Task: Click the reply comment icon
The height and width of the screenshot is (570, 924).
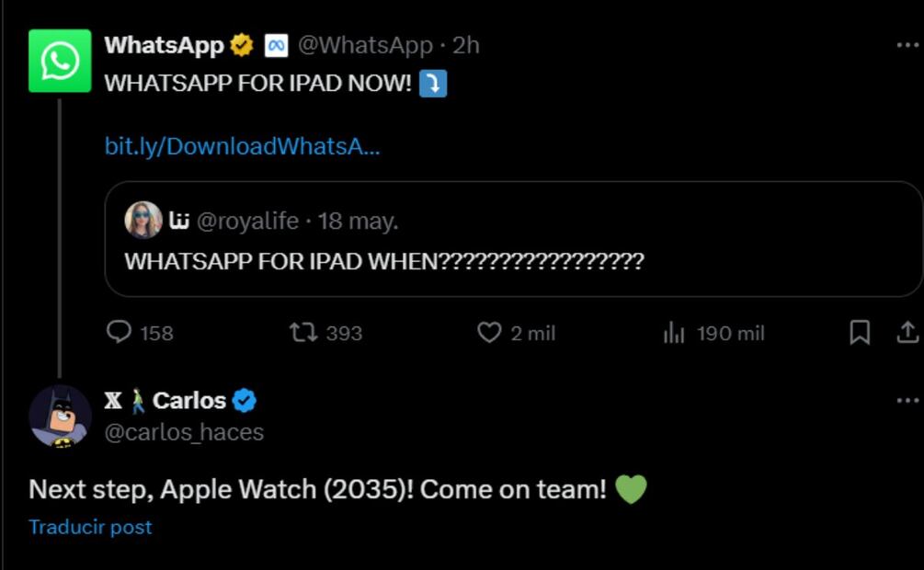Action: (x=120, y=332)
